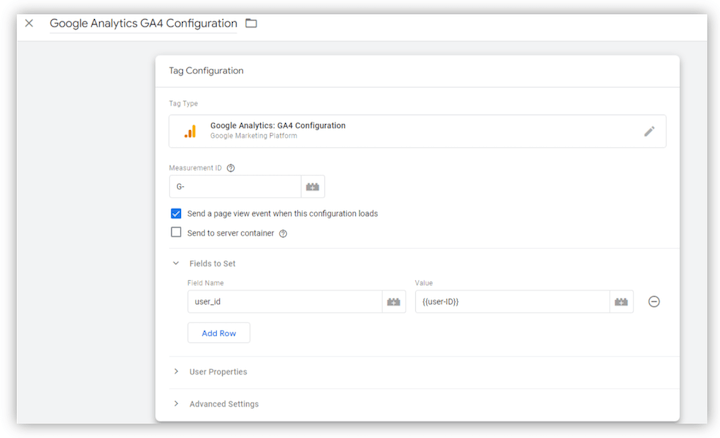Viewport: 720px width, 438px height.
Task: Click the Field Name column label
Action: [205, 283]
